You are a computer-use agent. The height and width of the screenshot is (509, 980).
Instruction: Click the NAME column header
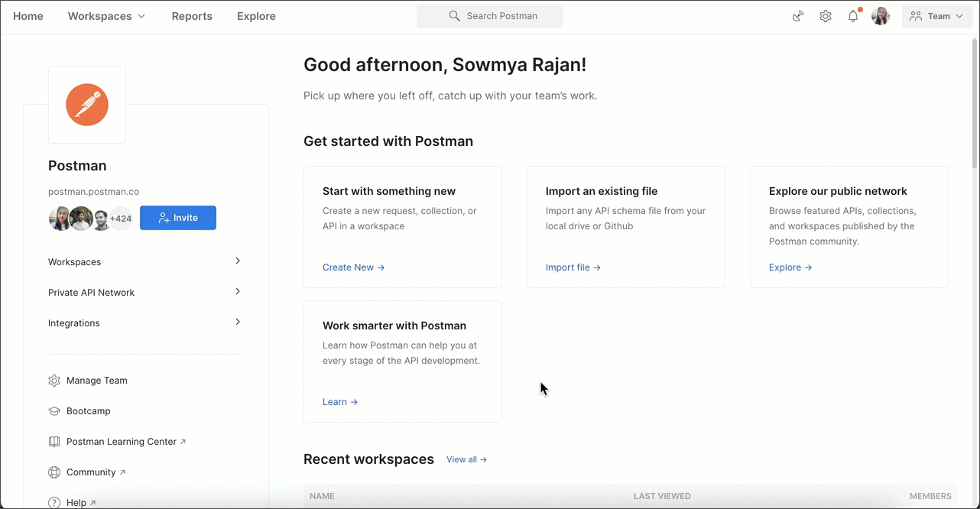tap(322, 496)
